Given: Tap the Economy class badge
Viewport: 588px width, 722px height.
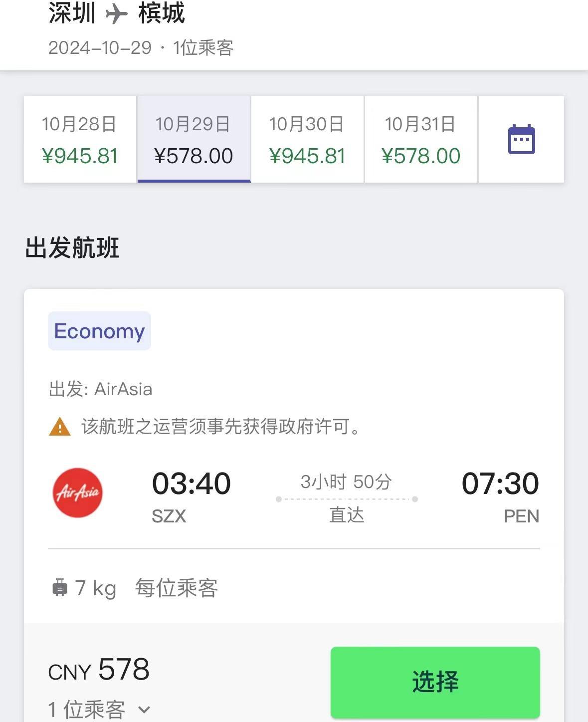Looking at the screenshot, I should (x=99, y=331).
